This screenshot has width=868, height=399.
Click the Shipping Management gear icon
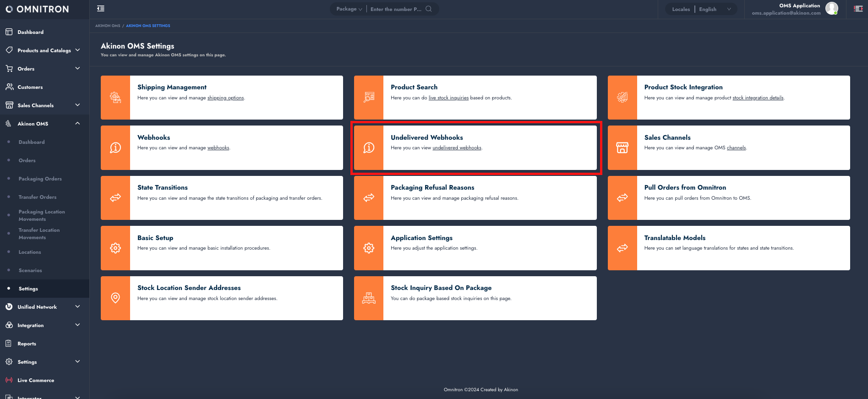coord(115,98)
